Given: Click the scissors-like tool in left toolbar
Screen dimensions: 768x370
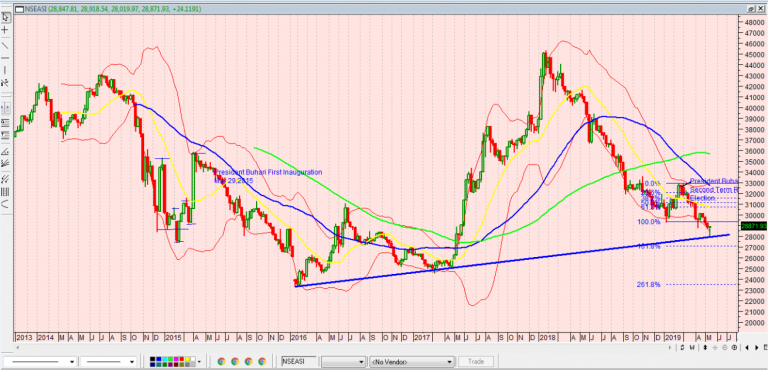Looking at the screenshot, I should 5,83.
